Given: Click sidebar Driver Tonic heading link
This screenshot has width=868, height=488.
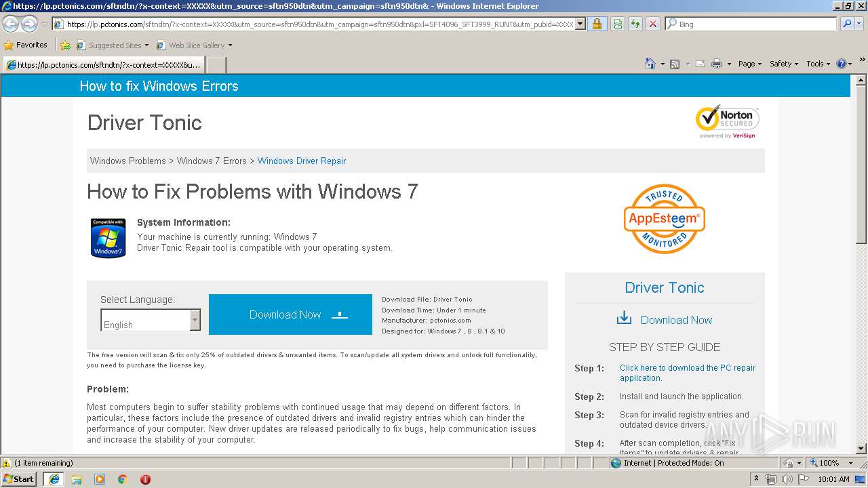Looking at the screenshot, I should click(665, 287).
